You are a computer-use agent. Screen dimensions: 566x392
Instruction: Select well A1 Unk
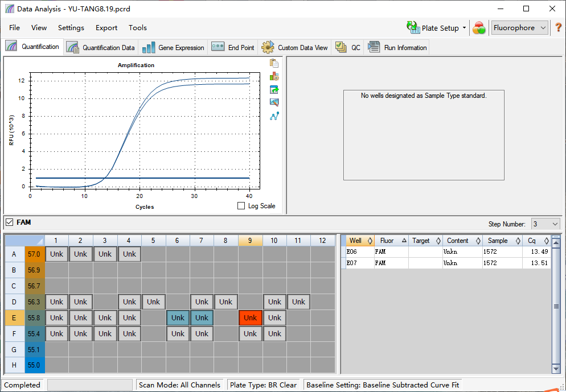(x=57, y=254)
